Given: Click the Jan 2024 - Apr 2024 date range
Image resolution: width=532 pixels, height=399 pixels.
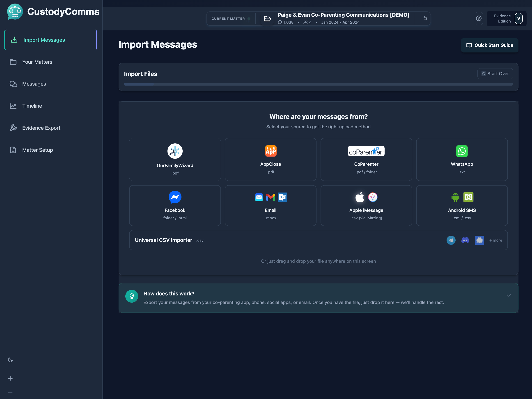Looking at the screenshot, I should (x=340, y=22).
